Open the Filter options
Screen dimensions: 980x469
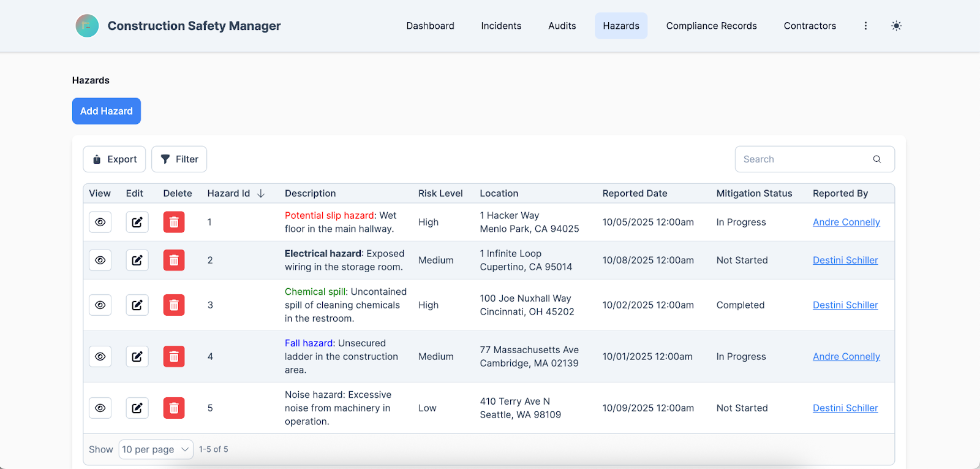pyautogui.click(x=179, y=159)
